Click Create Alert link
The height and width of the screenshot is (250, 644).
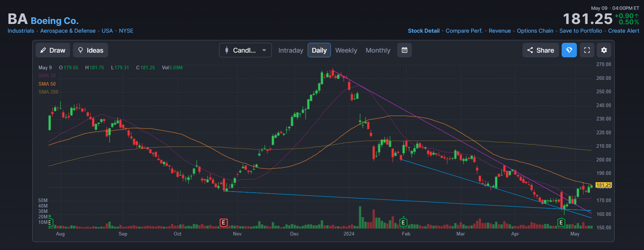pyautogui.click(x=624, y=31)
